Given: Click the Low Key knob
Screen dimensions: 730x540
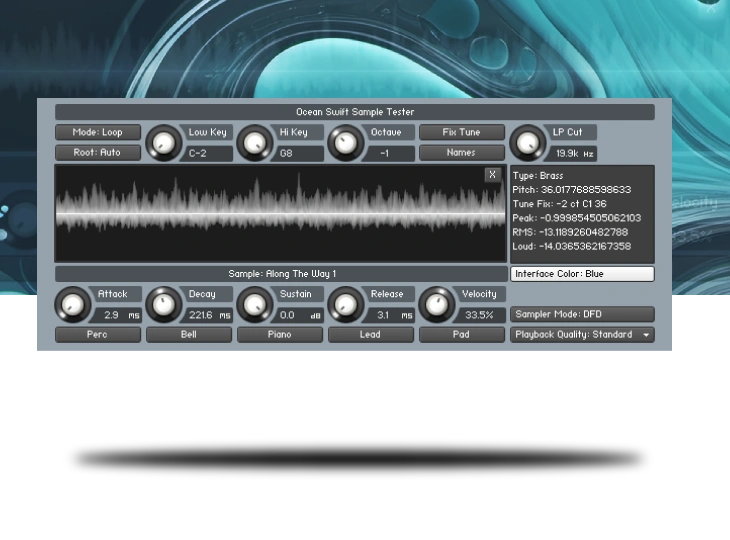Looking at the screenshot, I should coord(163,143).
